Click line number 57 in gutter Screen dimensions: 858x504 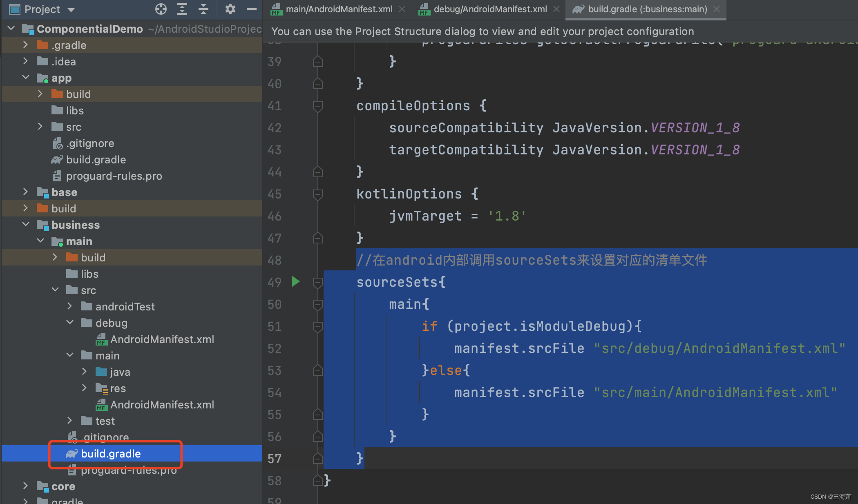[274, 459]
